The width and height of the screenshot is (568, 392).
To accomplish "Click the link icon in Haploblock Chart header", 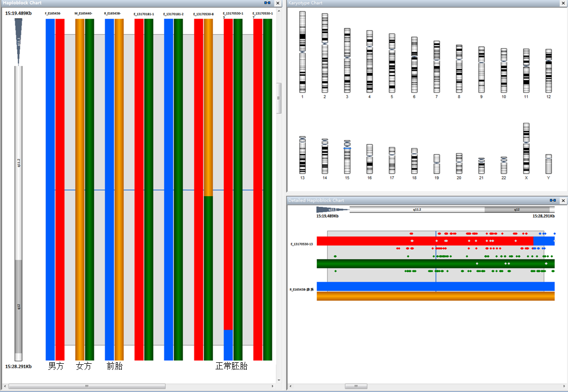I will pyautogui.click(x=267, y=3).
